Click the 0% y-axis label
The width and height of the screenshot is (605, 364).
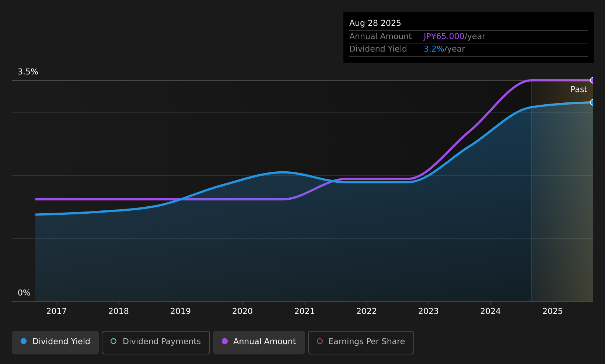click(x=24, y=293)
